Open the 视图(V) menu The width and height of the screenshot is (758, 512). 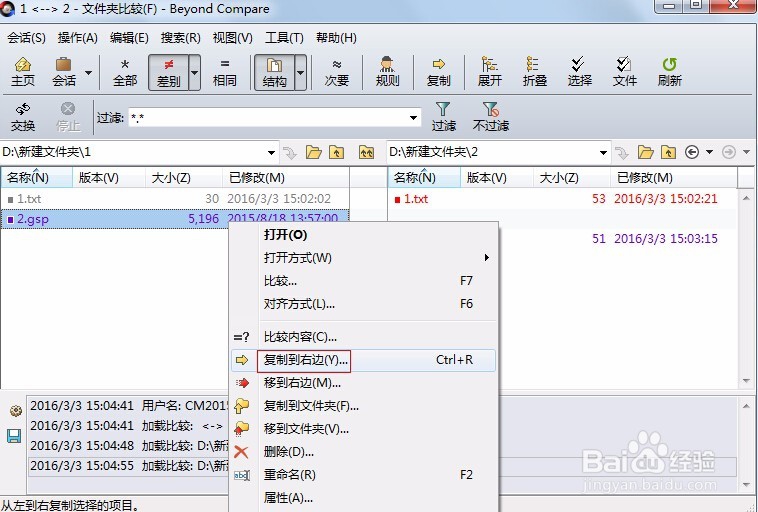pyautogui.click(x=233, y=38)
